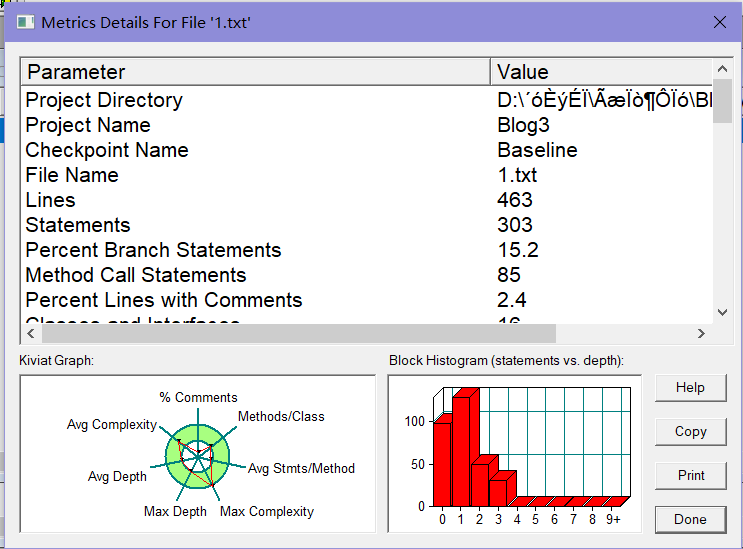Click the Block Histogram heading label
This screenshot has width=743, height=549.
click(x=506, y=360)
